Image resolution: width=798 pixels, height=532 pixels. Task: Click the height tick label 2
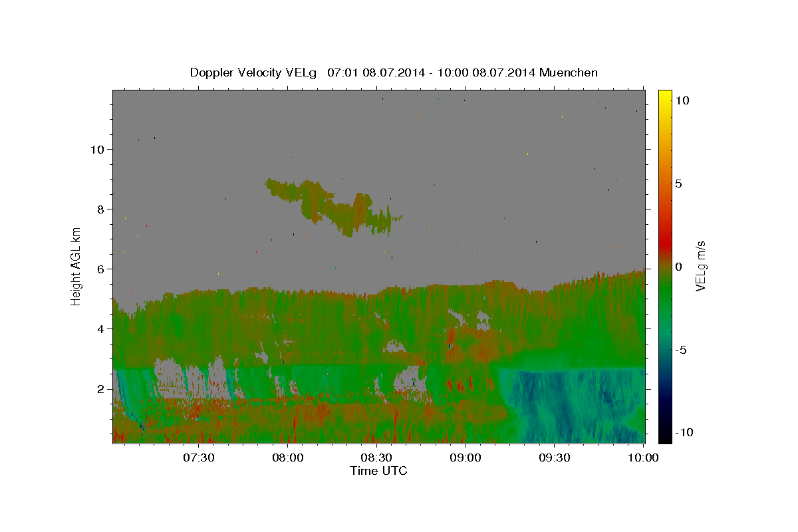tap(100, 389)
